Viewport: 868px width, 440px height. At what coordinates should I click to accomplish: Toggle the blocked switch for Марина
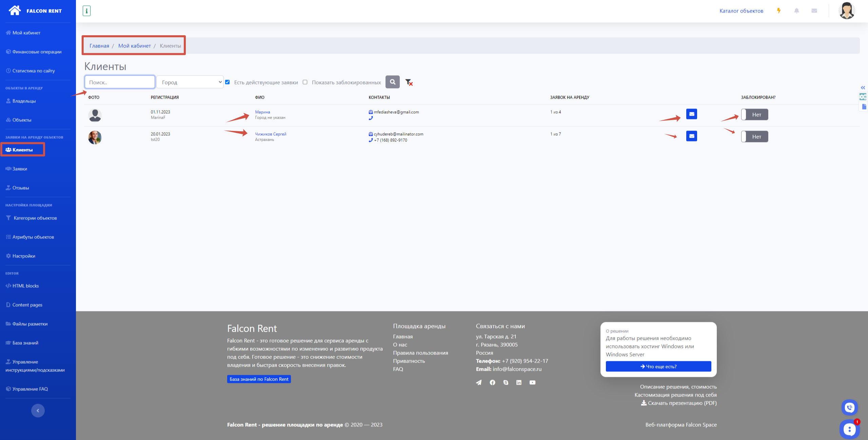[x=754, y=115]
